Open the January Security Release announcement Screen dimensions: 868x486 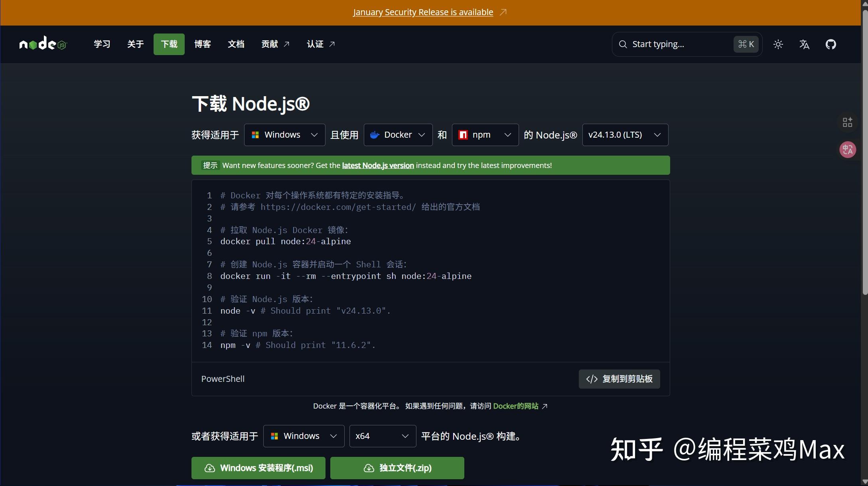[x=422, y=12]
